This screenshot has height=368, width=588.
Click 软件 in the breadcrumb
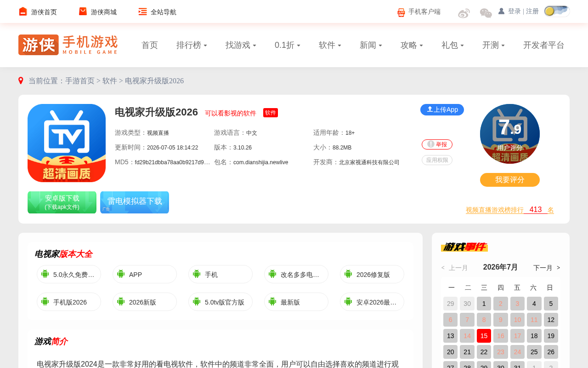tap(110, 81)
